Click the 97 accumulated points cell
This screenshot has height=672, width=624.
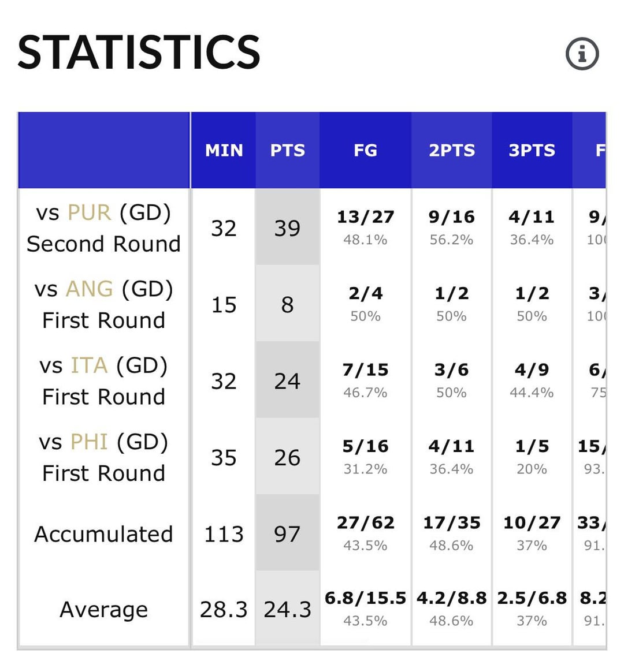click(x=287, y=534)
